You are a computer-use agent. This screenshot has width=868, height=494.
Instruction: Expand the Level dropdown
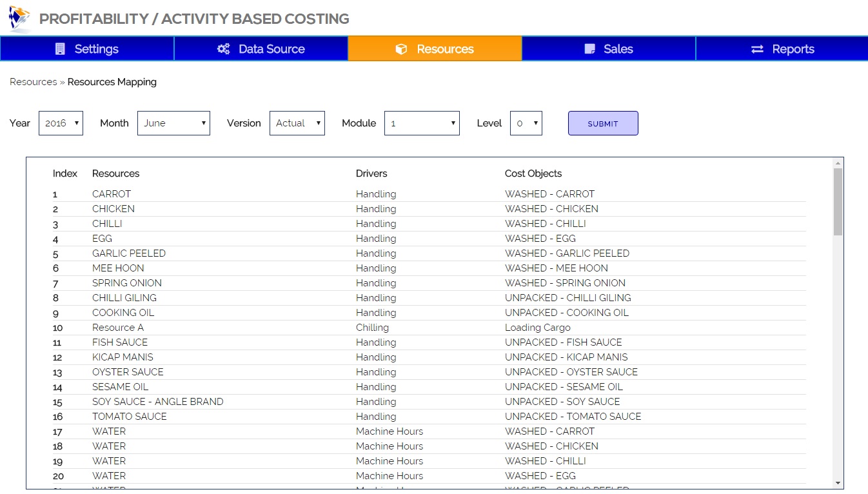526,123
